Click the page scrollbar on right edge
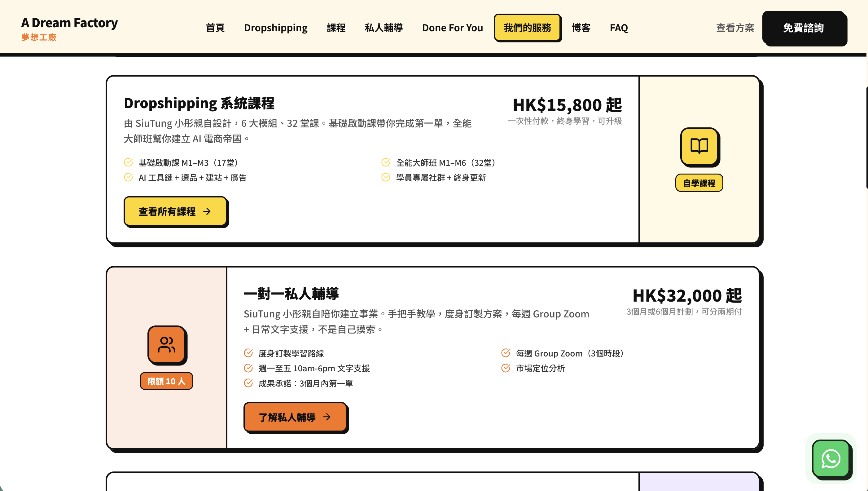 (866, 137)
